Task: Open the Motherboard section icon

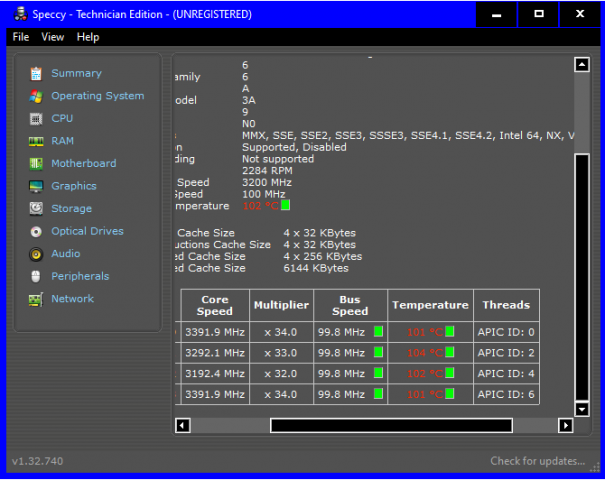Action: coord(36,164)
